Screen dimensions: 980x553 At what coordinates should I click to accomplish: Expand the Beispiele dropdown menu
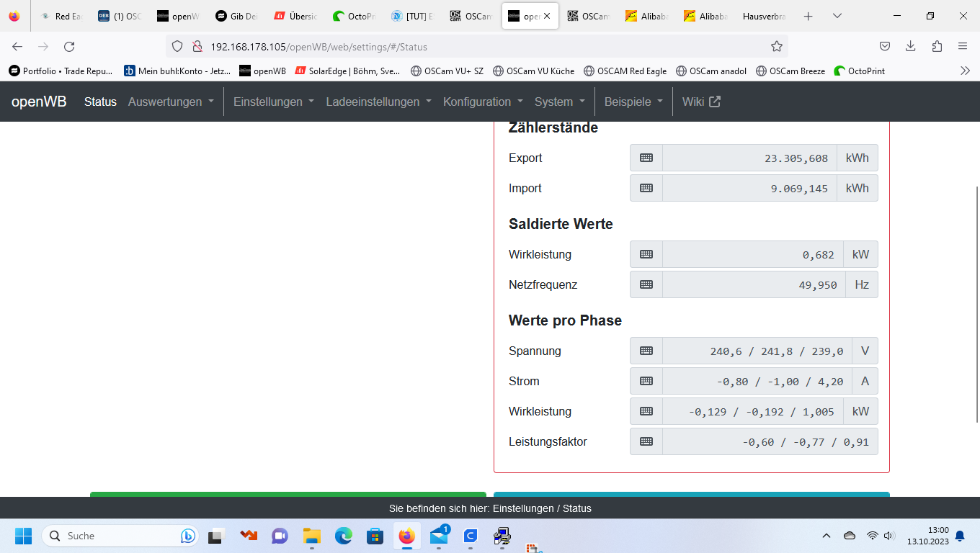pos(634,102)
